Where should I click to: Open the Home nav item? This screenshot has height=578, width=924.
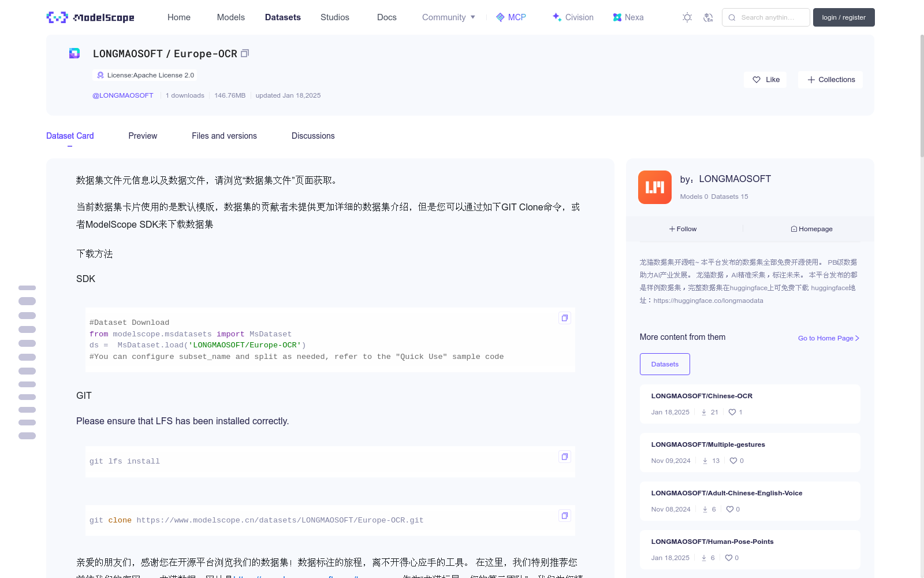pyautogui.click(x=179, y=17)
